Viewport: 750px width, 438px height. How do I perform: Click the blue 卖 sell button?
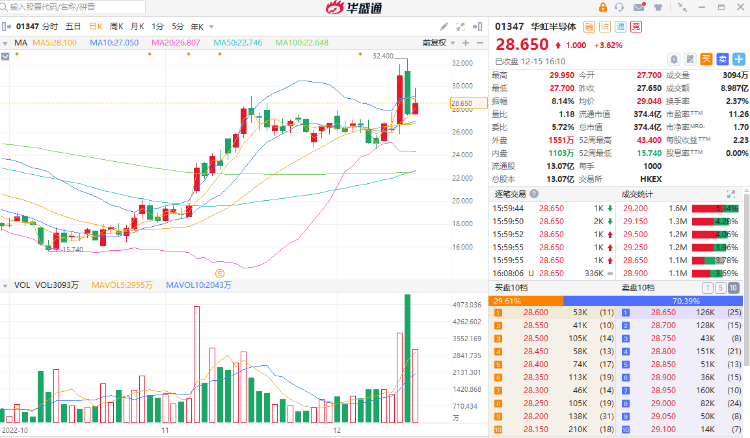click(723, 59)
